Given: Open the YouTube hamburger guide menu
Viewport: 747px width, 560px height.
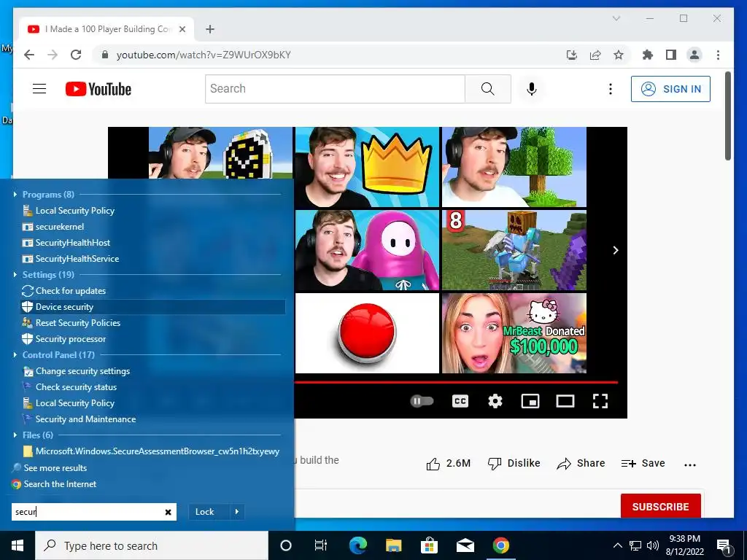Looking at the screenshot, I should [39, 88].
